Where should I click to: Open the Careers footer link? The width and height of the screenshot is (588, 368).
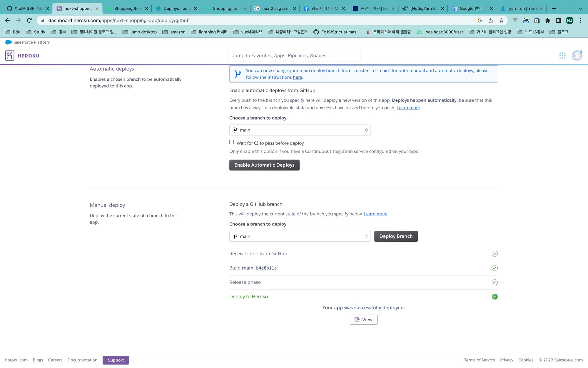pyautogui.click(x=55, y=360)
